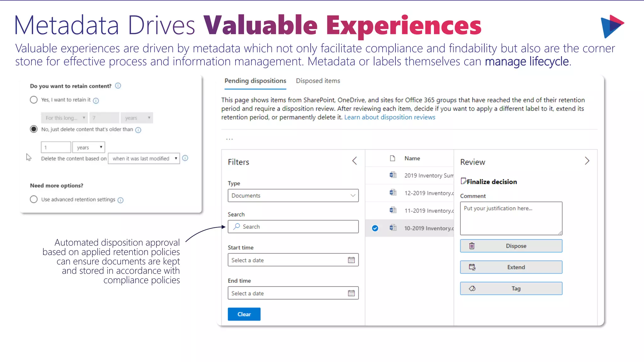The image size is (644, 362).
Task: Click info icon after 'older than' option
Action: 138,130
